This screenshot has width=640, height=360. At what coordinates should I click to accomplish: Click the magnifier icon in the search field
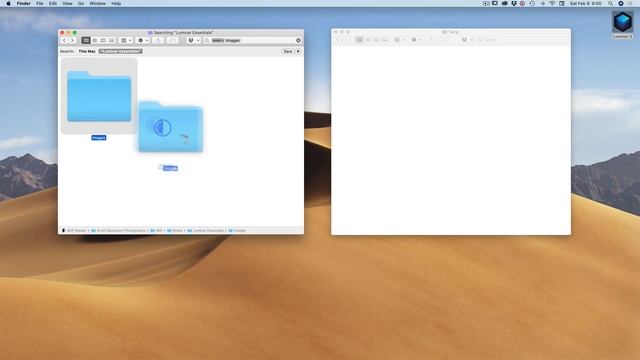tap(207, 40)
